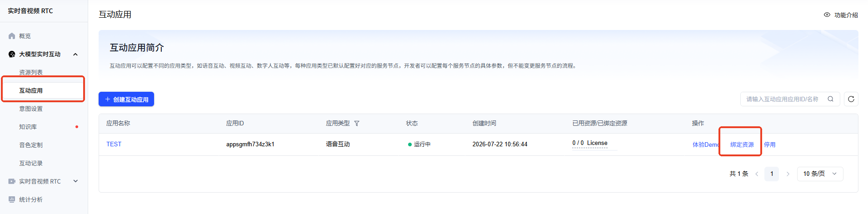Click the 状态 column header
868x214 pixels.
(412, 123)
